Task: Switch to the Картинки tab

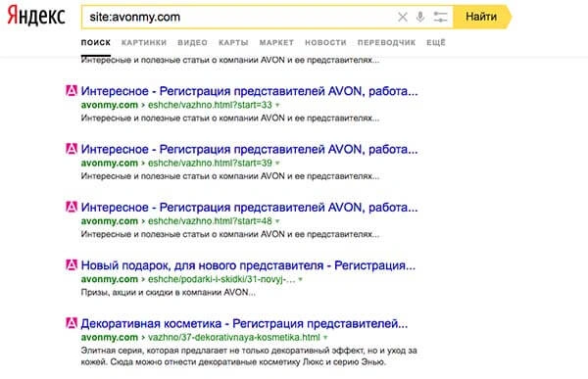Action: [144, 43]
